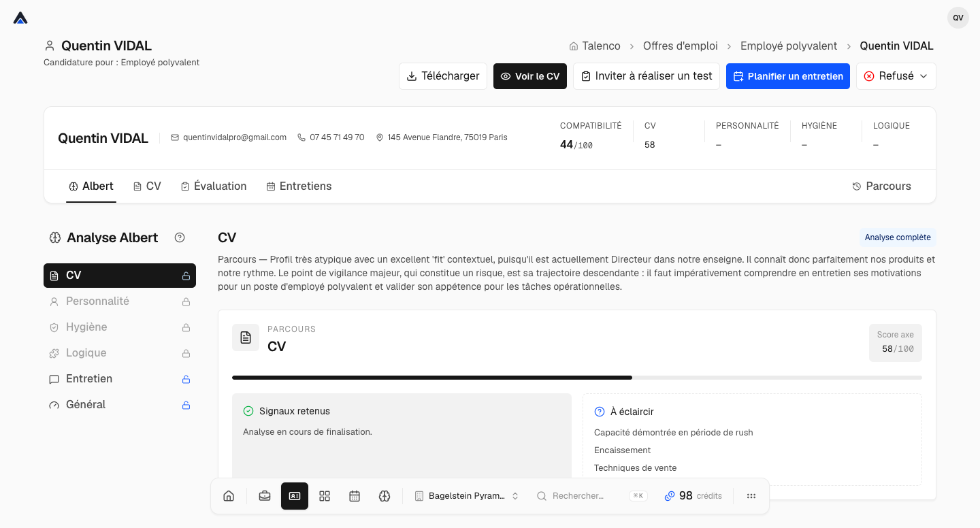Click the help question mark next to Analyse Albert
This screenshot has width=980, height=528.
[x=180, y=237]
